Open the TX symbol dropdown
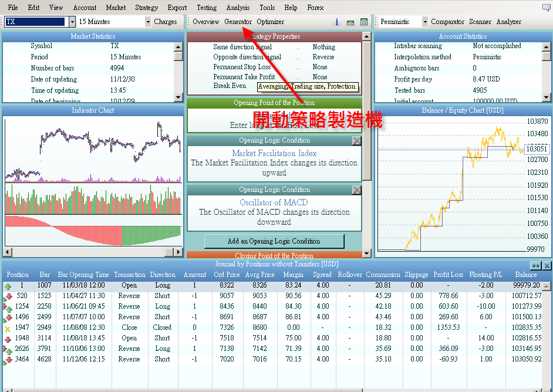The height and width of the screenshot is (392, 553). 72,22
